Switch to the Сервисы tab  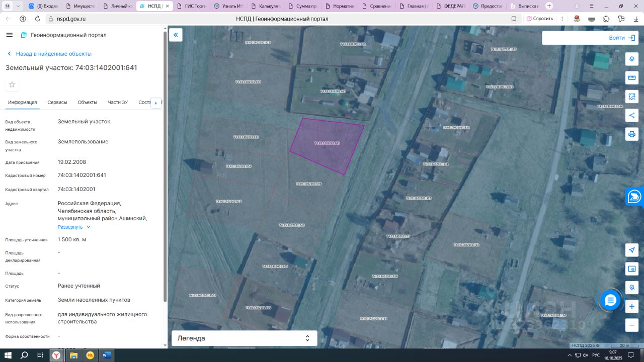pos(57,103)
